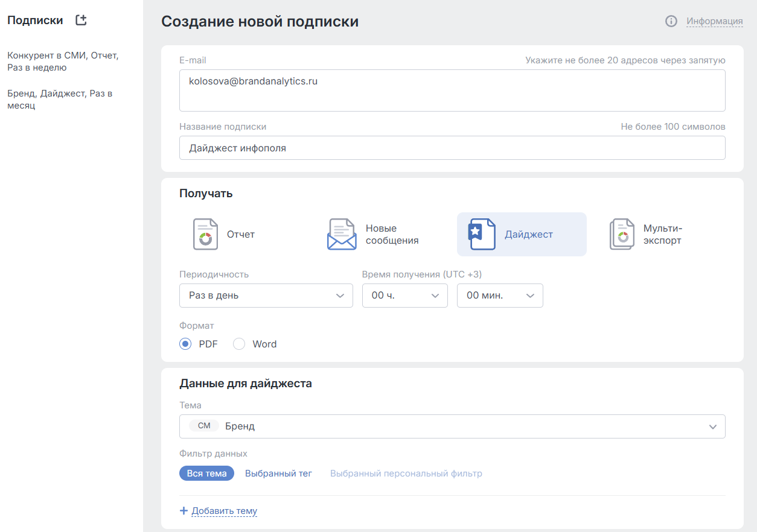This screenshot has height=532, width=757.
Task: Click Название подписки input field
Action: pos(452,148)
